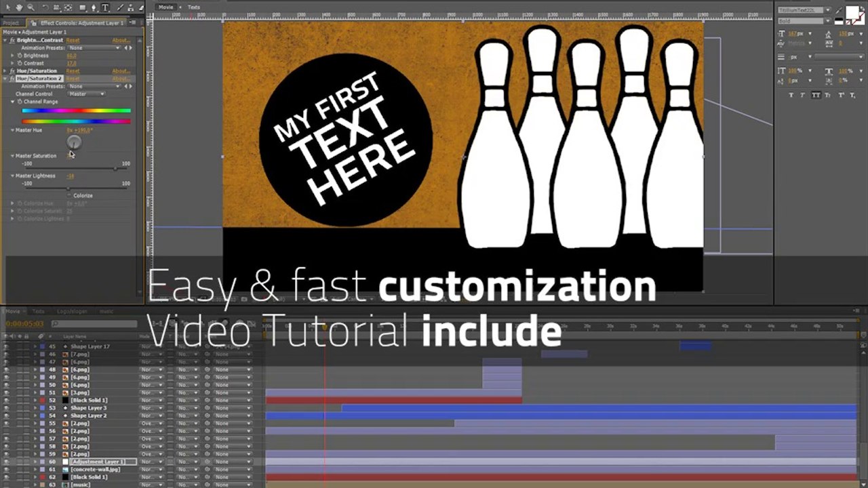868x488 pixels.
Task: Open Hue/Saturation 2 Animation Presets dropdown
Action: pyautogui.click(x=94, y=86)
